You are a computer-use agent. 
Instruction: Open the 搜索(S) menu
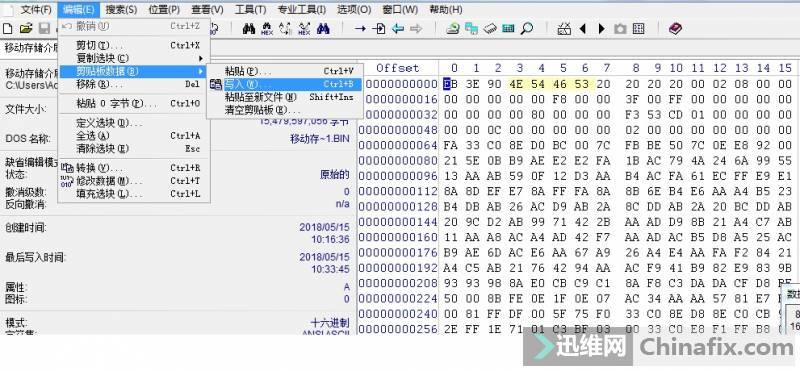pyautogui.click(x=120, y=10)
